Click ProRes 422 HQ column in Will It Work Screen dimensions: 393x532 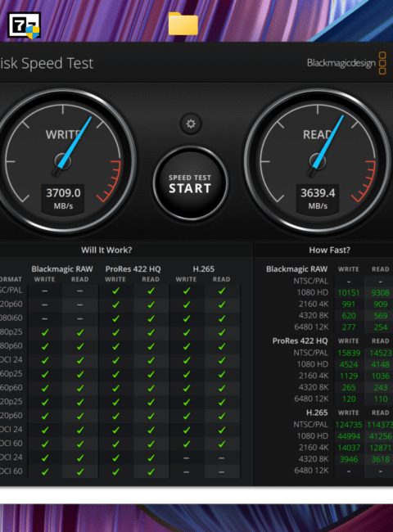point(133,269)
